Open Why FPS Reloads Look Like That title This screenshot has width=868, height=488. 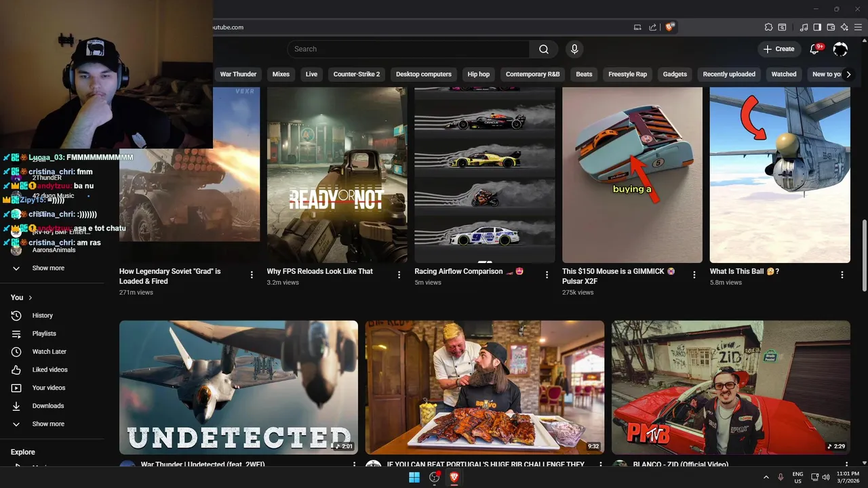pyautogui.click(x=320, y=271)
